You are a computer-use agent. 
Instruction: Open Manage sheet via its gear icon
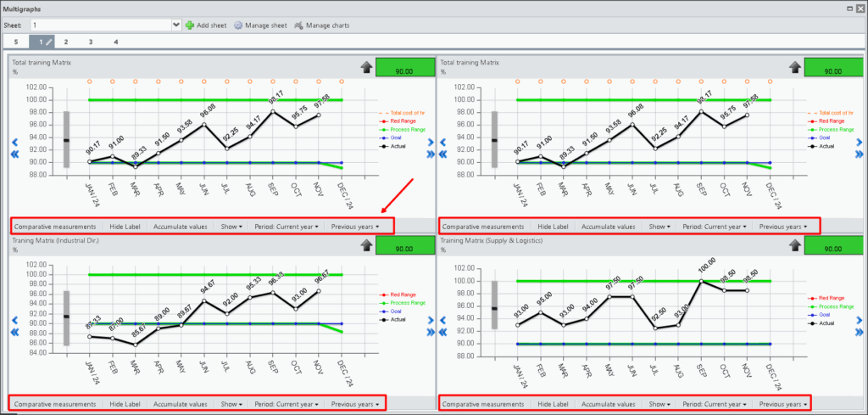(x=238, y=25)
